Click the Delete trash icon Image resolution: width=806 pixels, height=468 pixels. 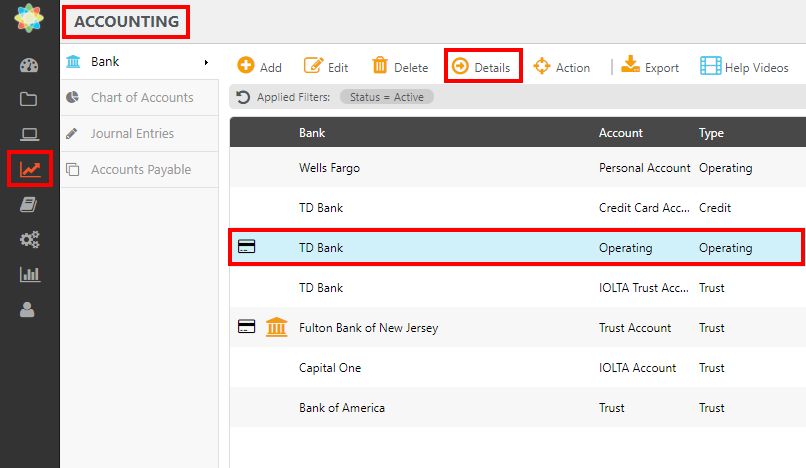380,65
